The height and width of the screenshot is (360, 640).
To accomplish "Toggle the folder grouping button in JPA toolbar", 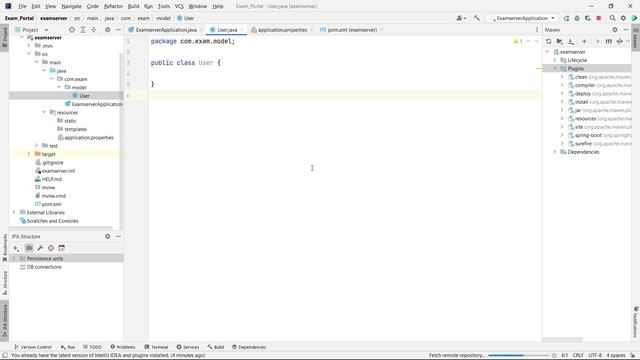I will tap(29, 248).
